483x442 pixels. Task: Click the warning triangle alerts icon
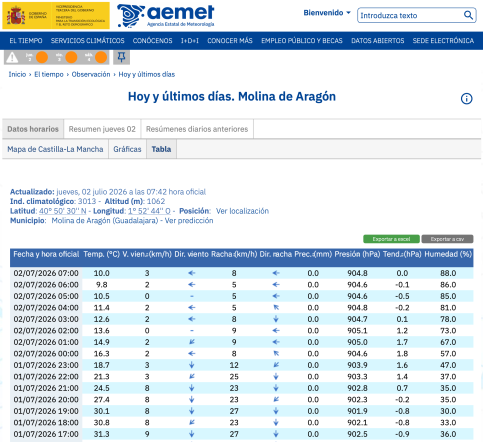coord(12,57)
